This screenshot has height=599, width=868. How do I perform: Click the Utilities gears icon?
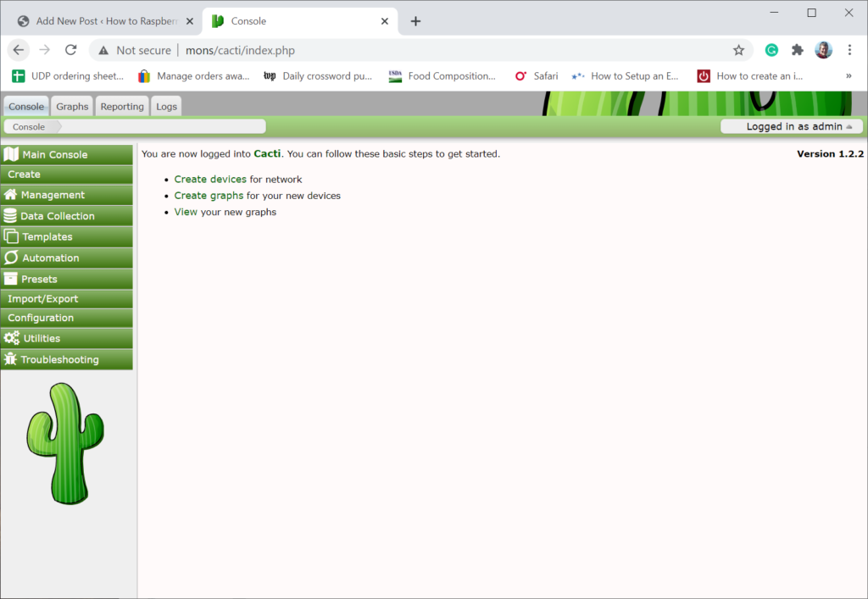click(x=12, y=338)
